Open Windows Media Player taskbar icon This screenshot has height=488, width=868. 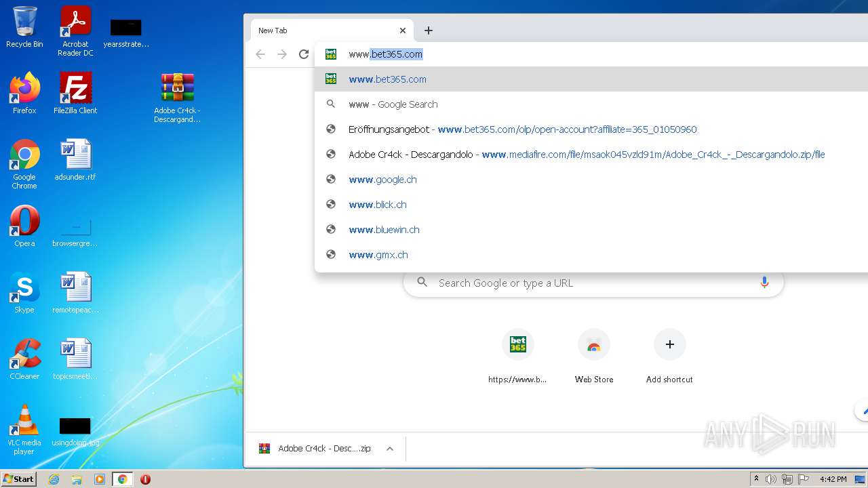100,479
